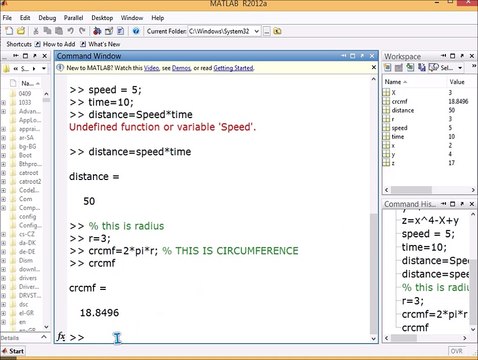Undo the last action in the toolbar
This screenshot has width=478, height=360.
tap(70, 31)
